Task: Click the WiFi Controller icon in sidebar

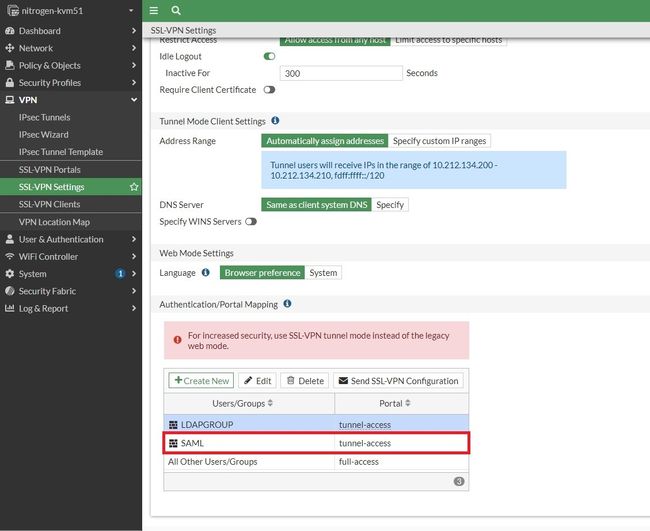Action: 10,257
